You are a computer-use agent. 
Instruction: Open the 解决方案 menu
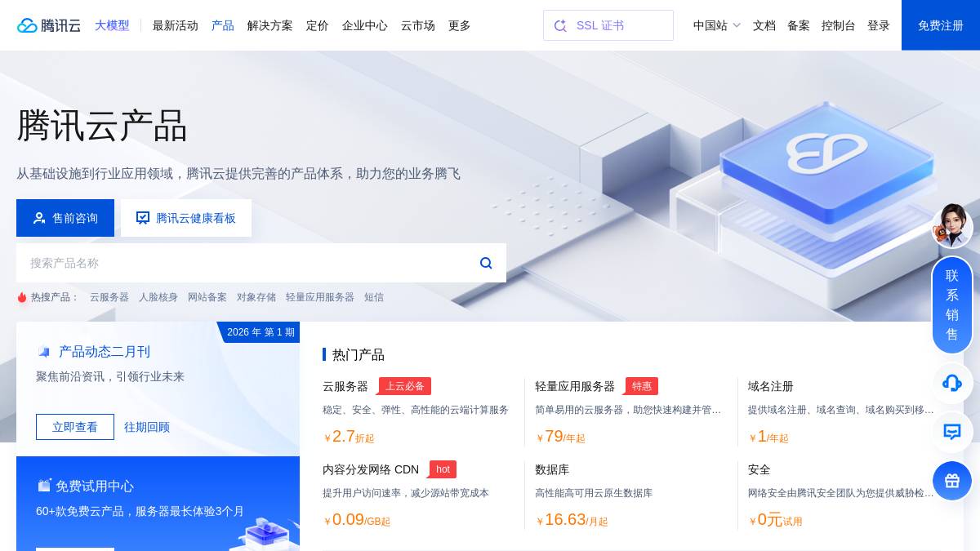pos(270,25)
